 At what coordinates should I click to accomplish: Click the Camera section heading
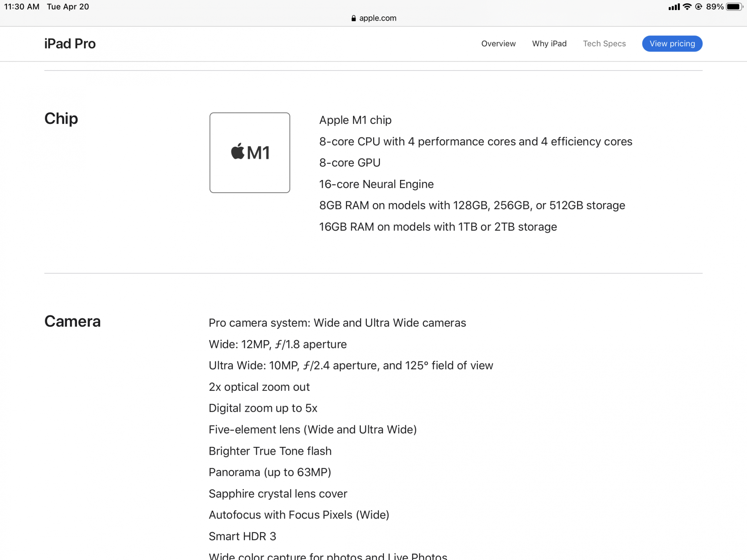tap(72, 321)
